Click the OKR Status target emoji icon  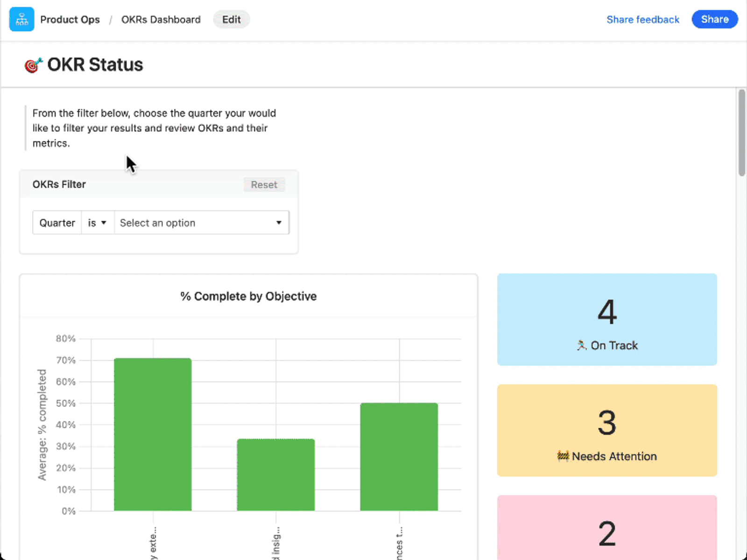point(33,65)
